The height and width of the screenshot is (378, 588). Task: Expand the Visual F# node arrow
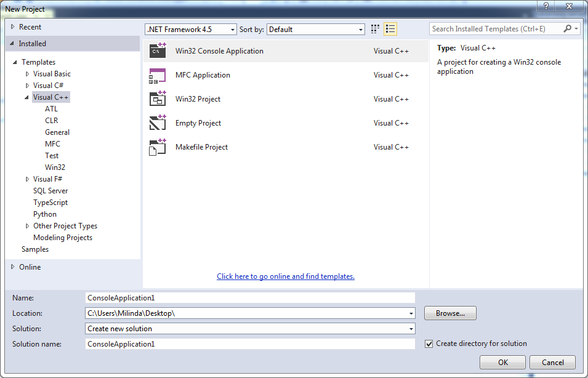tap(27, 179)
